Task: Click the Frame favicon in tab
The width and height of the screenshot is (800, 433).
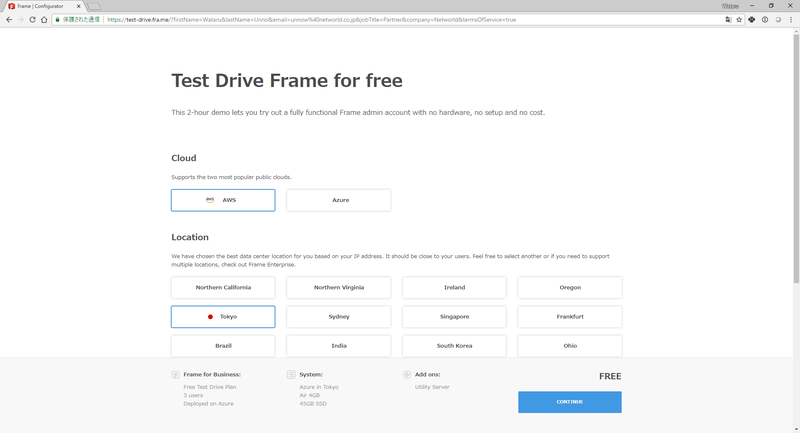Action: [x=11, y=6]
